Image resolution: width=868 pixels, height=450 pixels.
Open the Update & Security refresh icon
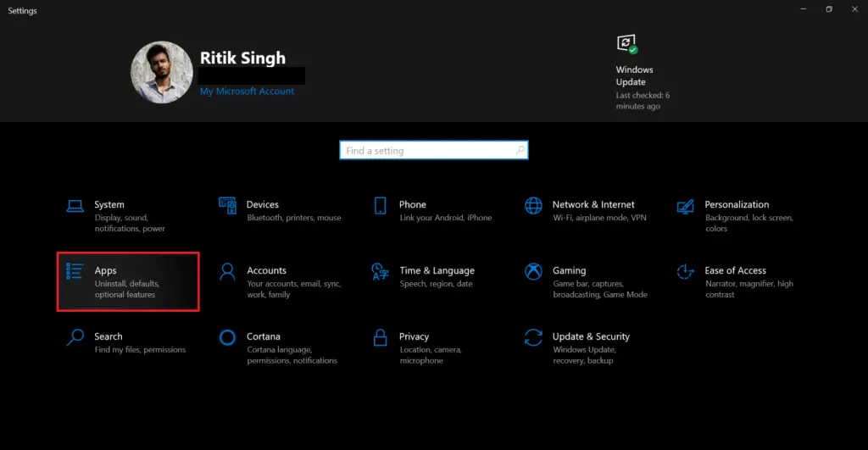click(534, 337)
